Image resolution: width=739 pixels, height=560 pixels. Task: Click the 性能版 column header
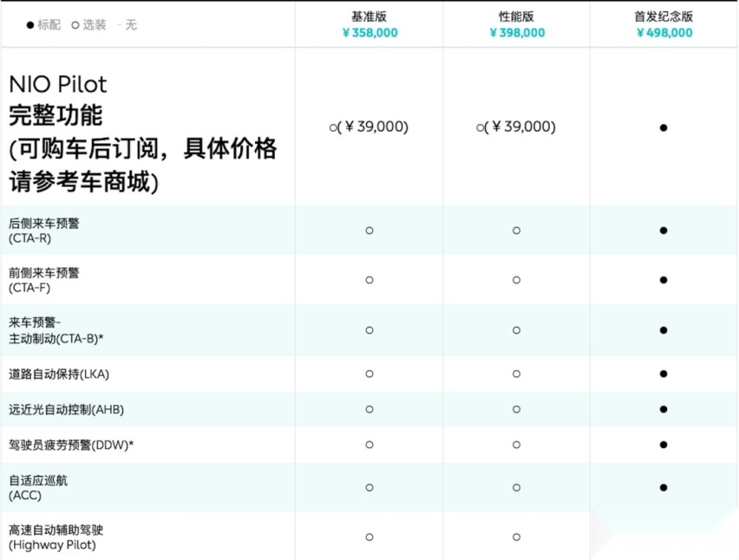pos(516,16)
